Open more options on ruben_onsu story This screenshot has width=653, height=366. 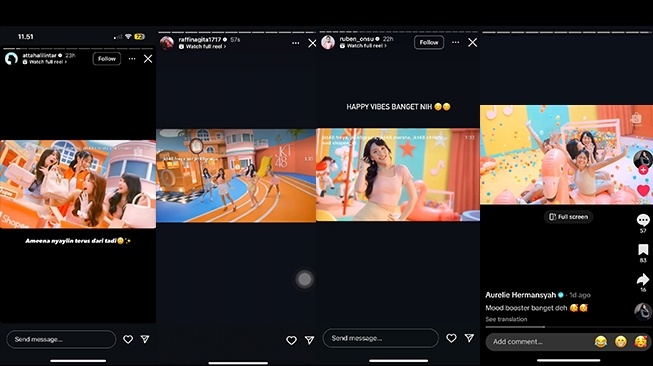tap(456, 42)
